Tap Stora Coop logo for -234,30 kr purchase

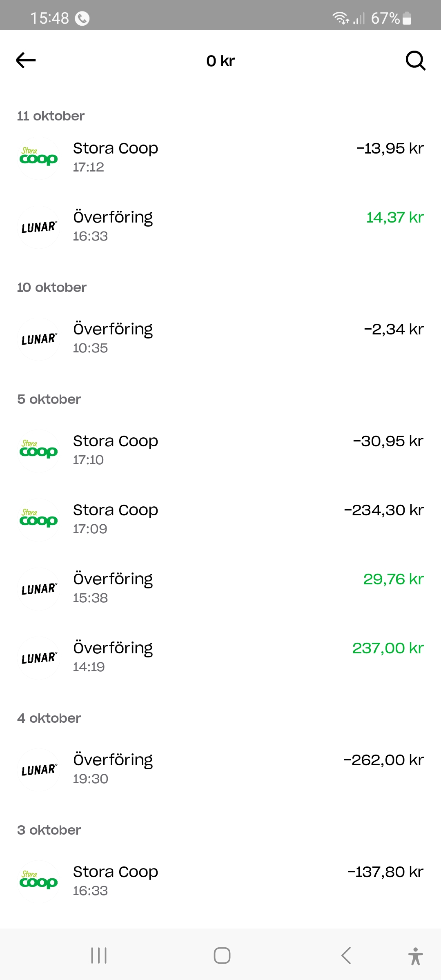coord(39,520)
